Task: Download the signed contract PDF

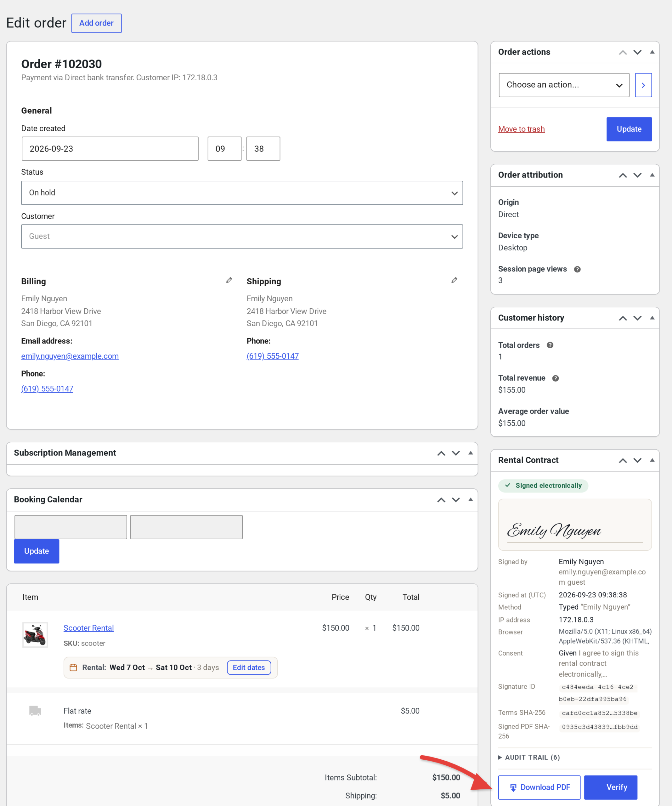Action: pos(539,787)
